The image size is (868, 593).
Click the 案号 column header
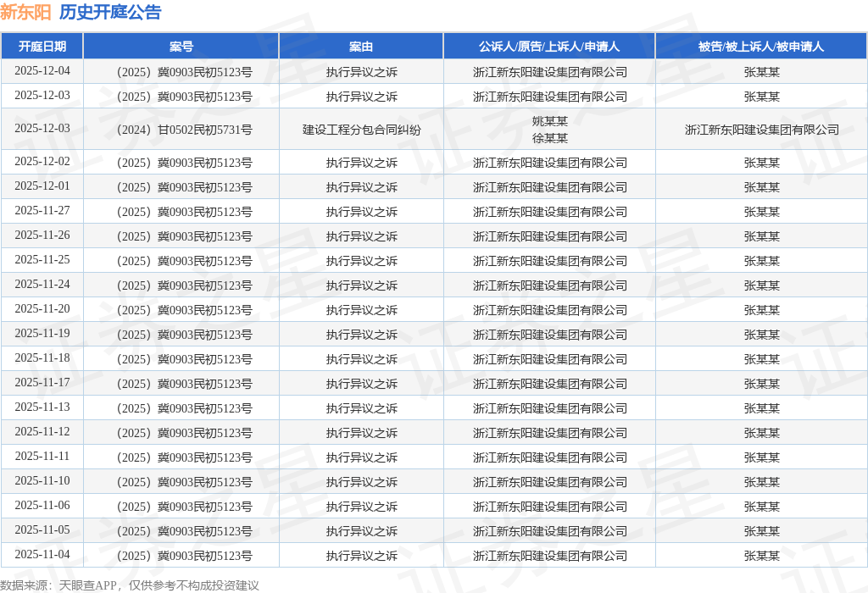click(x=181, y=47)
